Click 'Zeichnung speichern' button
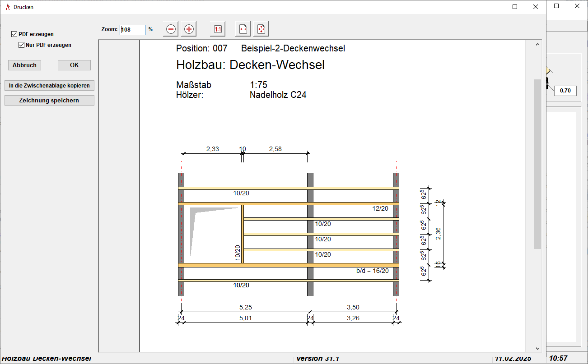Screen dimensions: 588x364 (x=49, y=100)
